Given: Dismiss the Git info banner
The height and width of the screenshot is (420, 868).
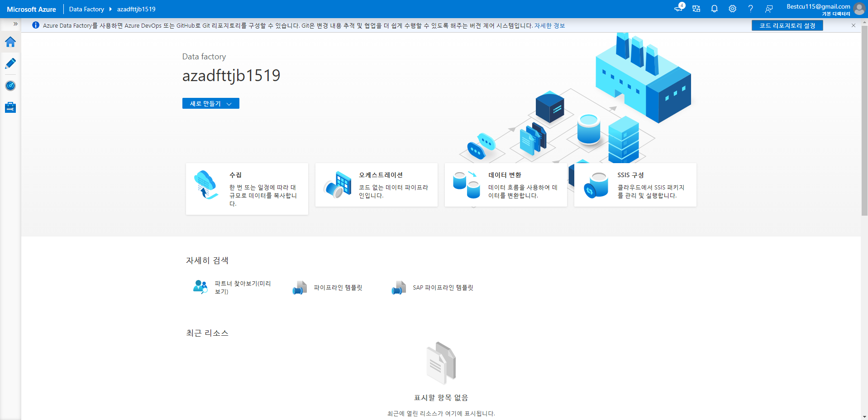Looking at the screenshot, I should (x=854, y=25).
